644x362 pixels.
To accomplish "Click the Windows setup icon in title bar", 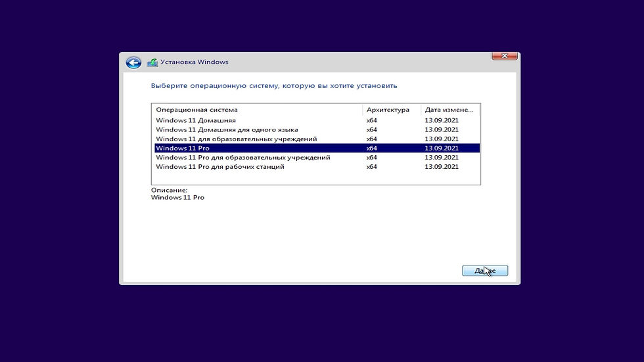I will [x=152, y=62].
